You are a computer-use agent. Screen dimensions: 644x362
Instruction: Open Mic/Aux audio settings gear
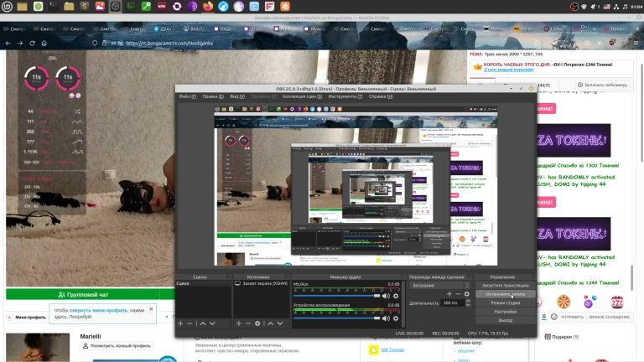[x=396, y=296]
